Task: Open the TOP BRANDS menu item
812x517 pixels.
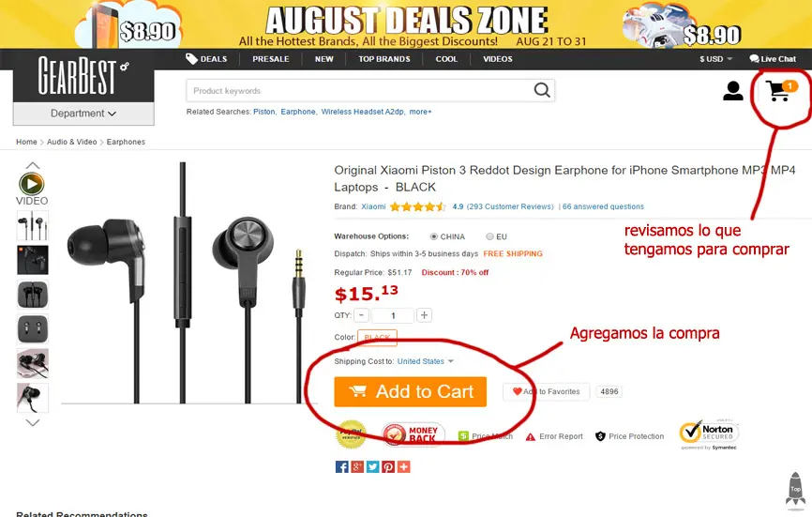Action: coord(384,59)
